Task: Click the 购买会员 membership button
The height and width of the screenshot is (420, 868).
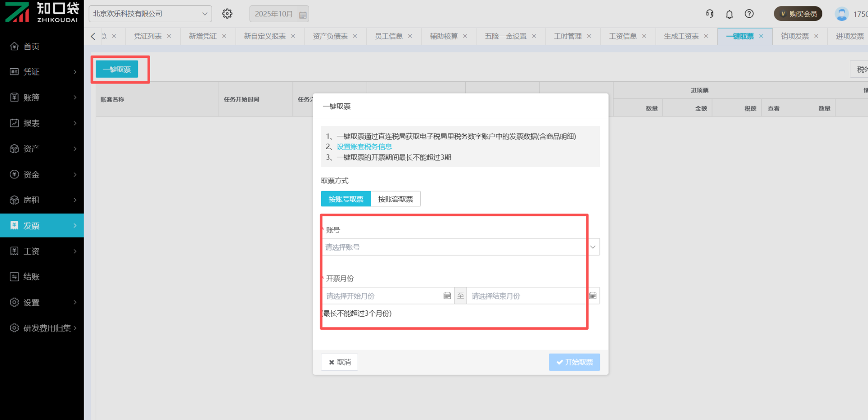Action: (x=798, y=14)
